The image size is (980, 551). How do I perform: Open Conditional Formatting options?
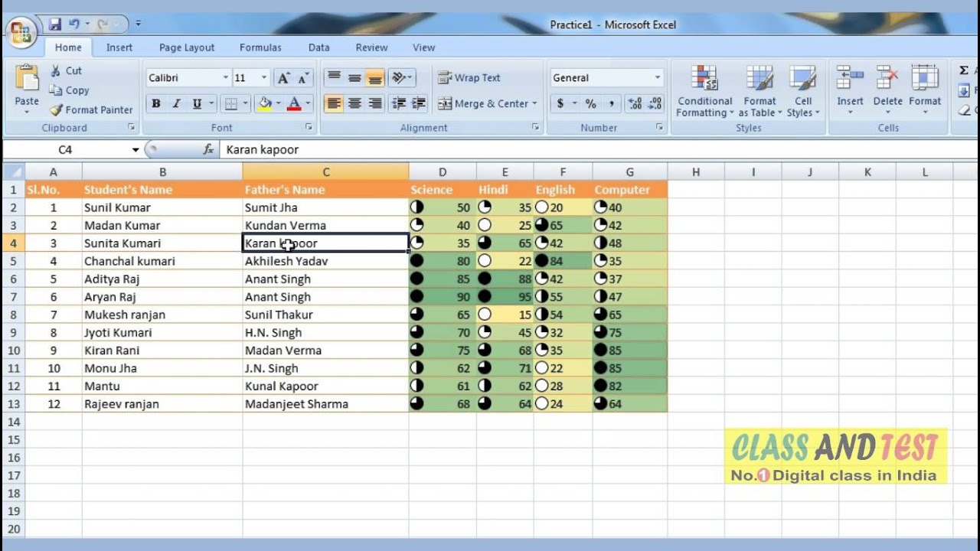(704, 92)
